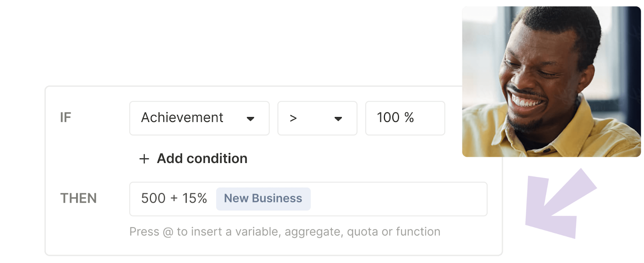Click the Press @ to insert hint text
This screenshot has height=263, width=644.
[285, 232]
